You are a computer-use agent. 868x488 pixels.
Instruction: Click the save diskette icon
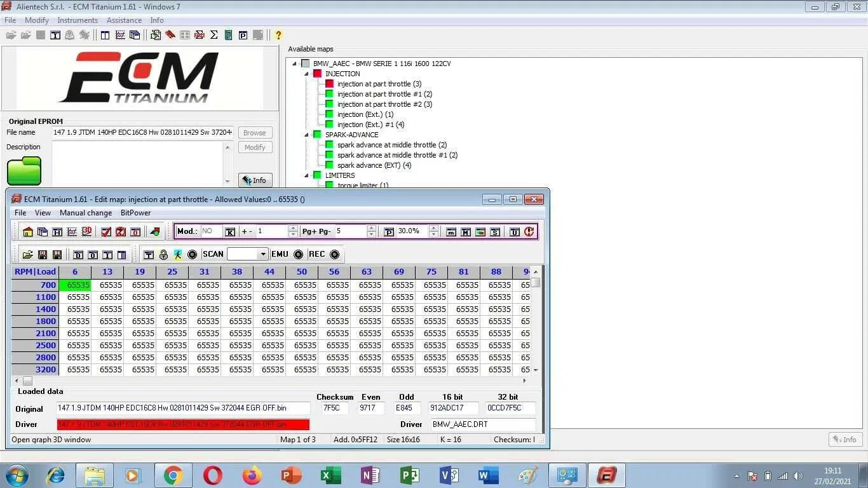point(43,254)
